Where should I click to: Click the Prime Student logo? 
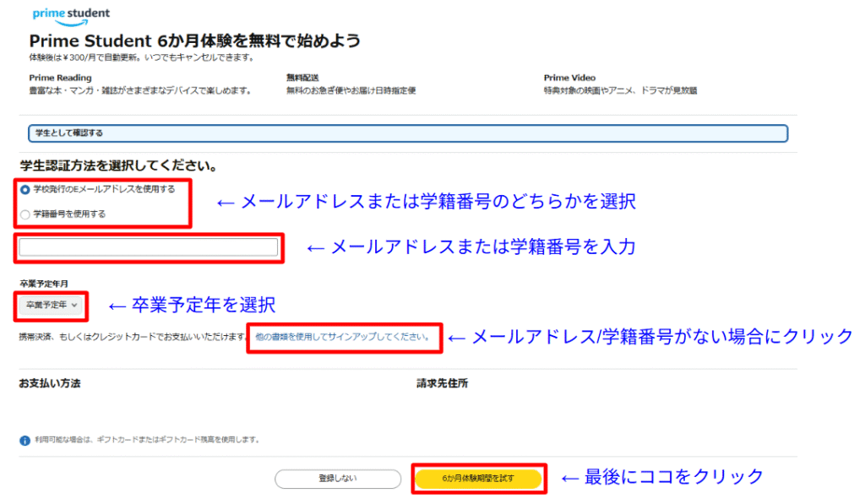click(x=71, y=16)
